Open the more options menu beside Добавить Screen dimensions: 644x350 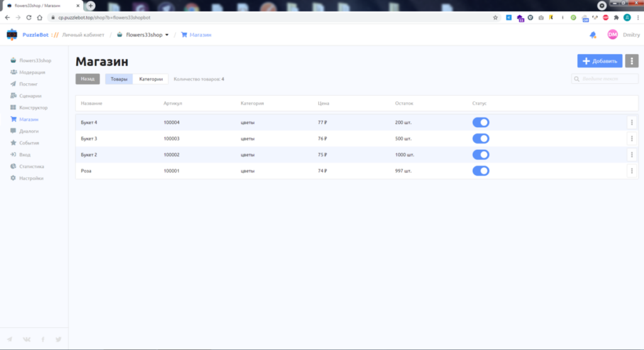point(632,61)
